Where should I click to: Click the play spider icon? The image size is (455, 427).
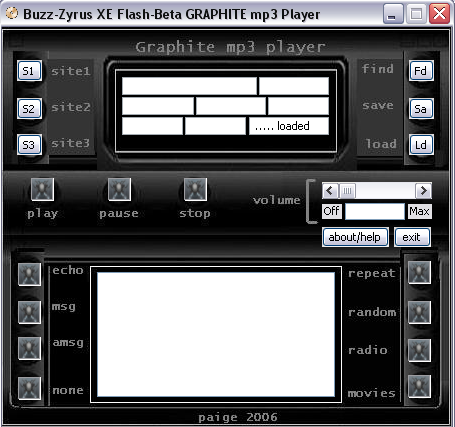pyautogui.click(x=42, y=189)
